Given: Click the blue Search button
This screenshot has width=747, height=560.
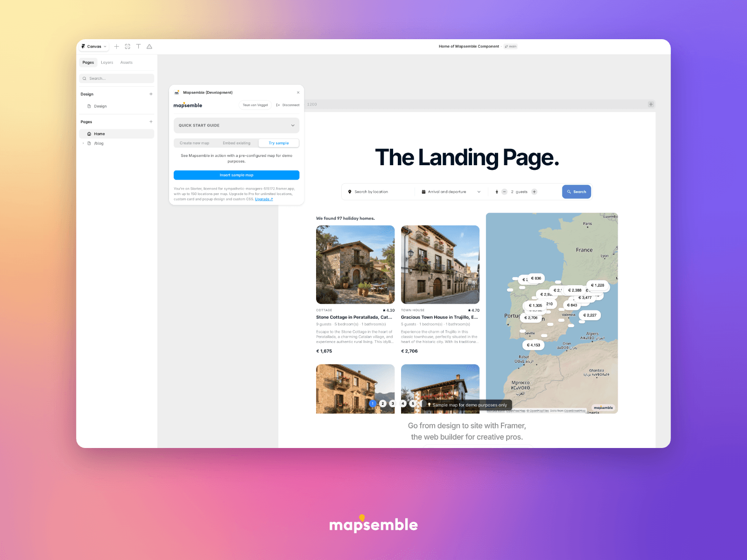Looking at the screenshot, I should 577,192.
